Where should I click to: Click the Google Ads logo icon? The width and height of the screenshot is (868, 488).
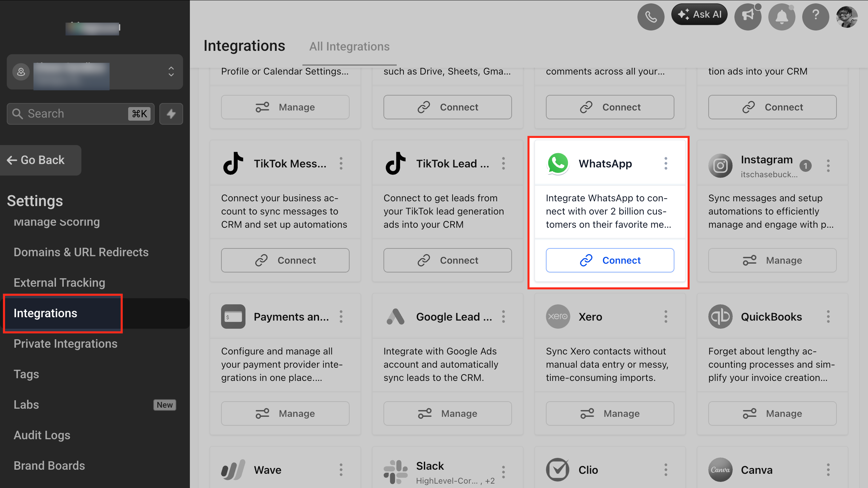pos(396,317)
